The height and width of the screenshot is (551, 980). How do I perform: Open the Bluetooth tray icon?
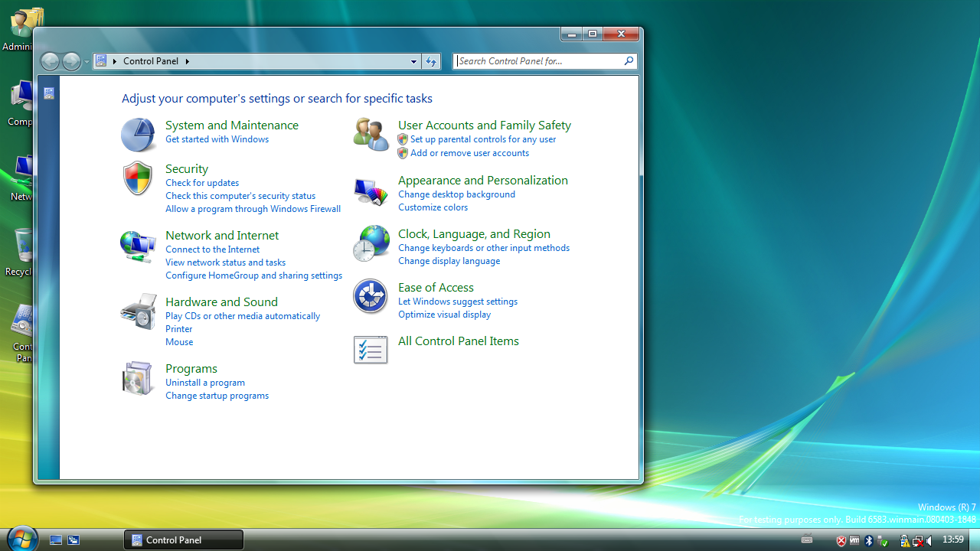(869, 540)
